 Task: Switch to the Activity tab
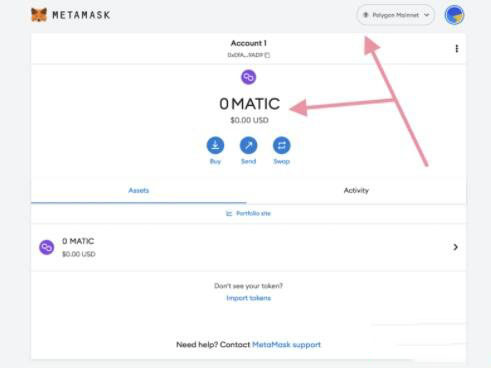(356, 190)
